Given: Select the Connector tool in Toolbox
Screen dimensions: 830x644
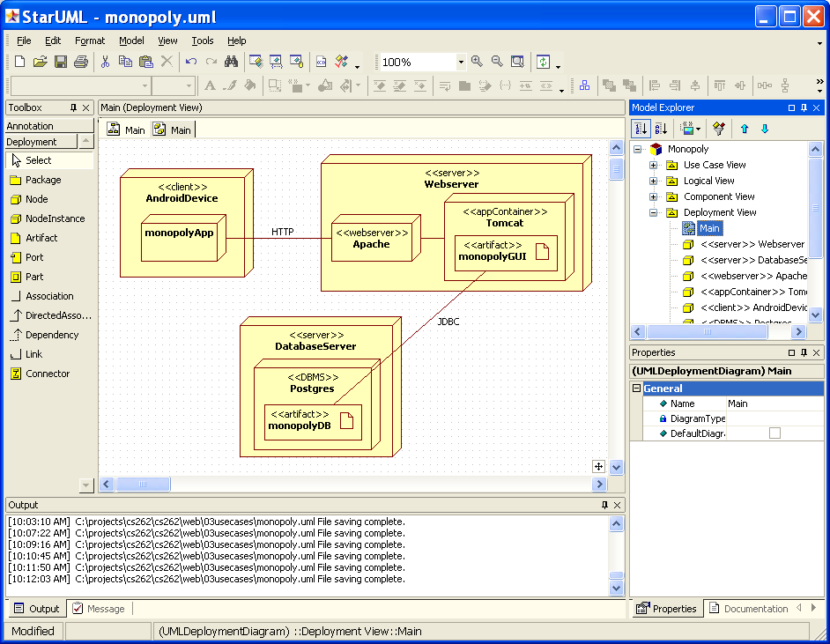Looking at the screenshot, I should (48, 374).
